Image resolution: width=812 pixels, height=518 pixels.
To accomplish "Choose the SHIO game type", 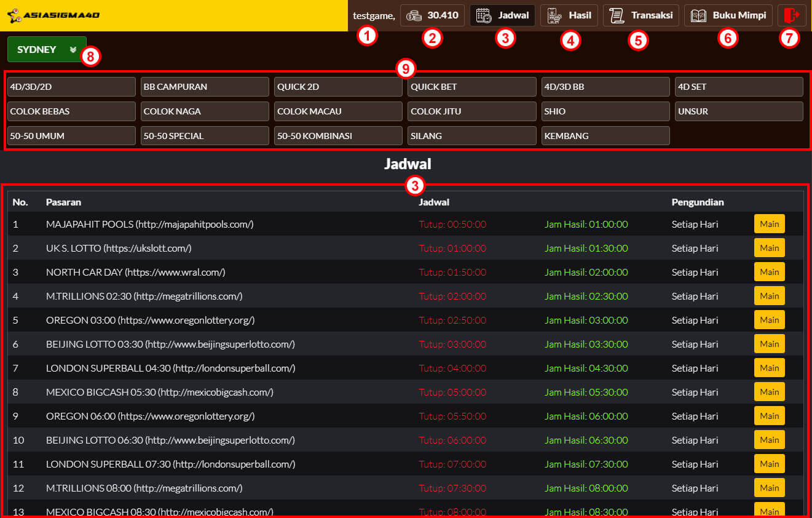I will 605,111.
